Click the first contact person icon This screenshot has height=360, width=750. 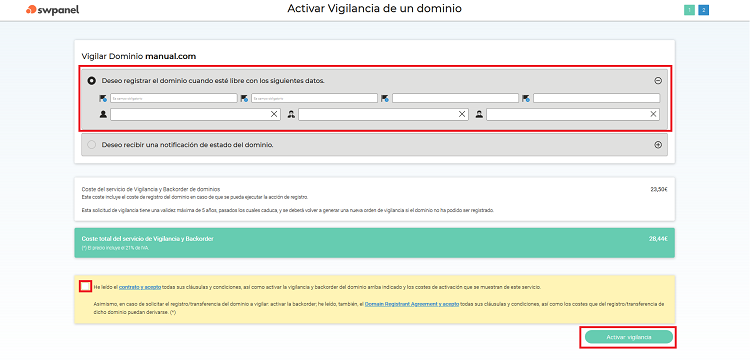(103, 114)
